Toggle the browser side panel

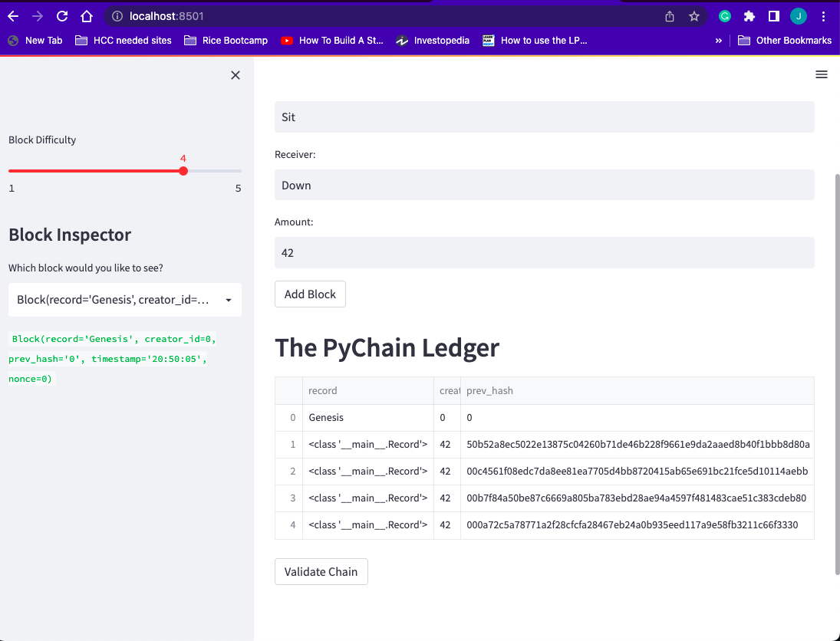click(773, 17)
